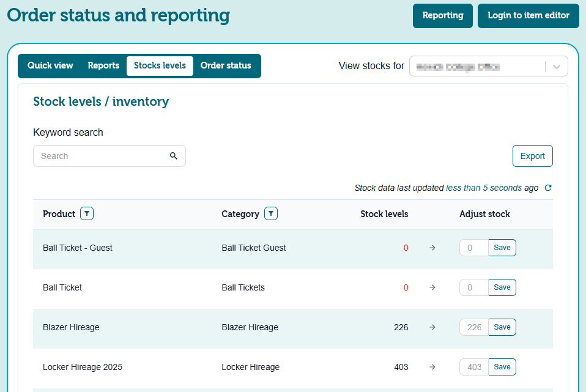The height and width of the screenshot is (392, 586).
Task: Save stock for Locker Hireage 2025
Action: coord(502,367)
